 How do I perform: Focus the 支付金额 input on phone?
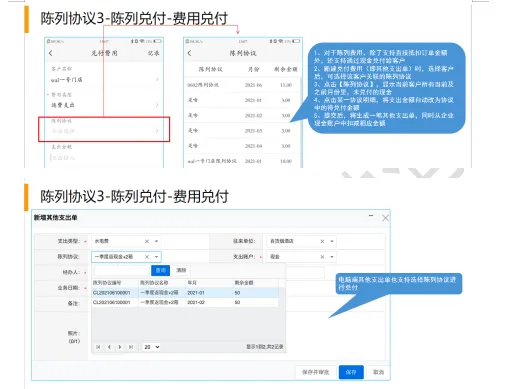tap(104, 158)
